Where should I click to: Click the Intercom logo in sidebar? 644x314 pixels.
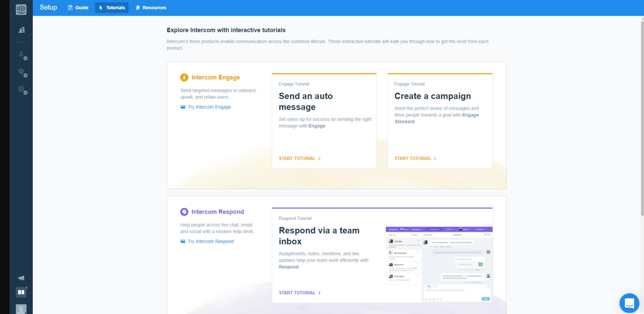pos(21,9)
